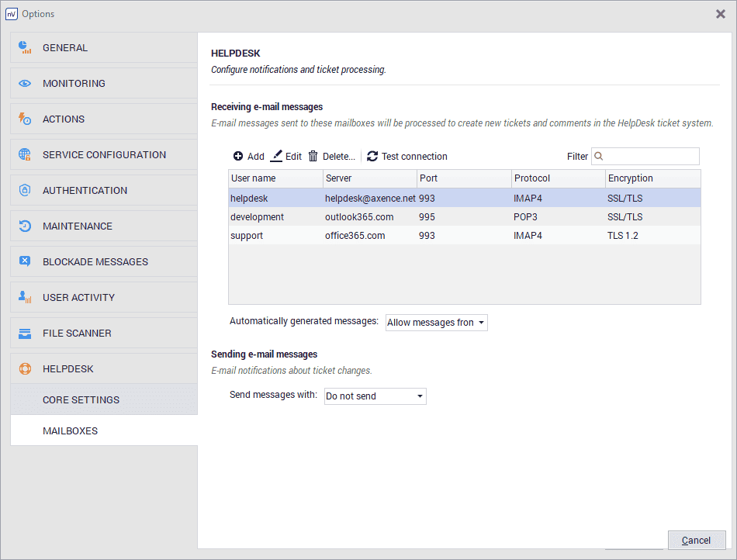Click the Maintenance clock icon
This screenshot has width=737, height=560.
[x=25, y=226]
